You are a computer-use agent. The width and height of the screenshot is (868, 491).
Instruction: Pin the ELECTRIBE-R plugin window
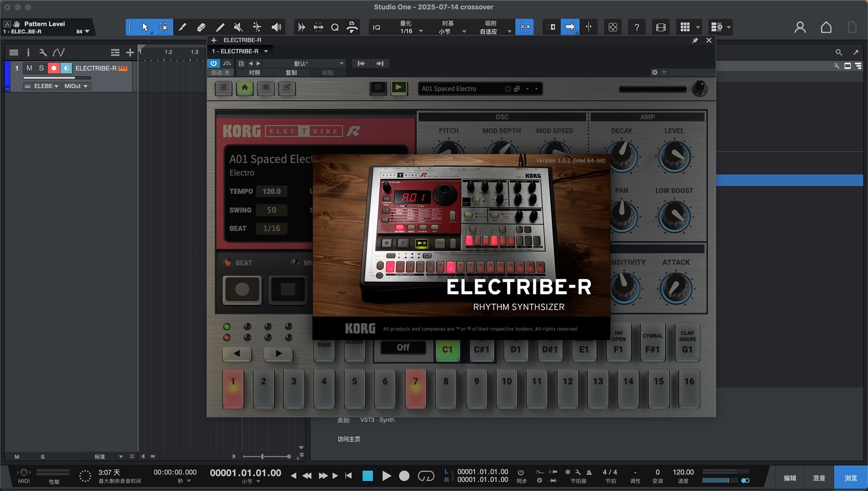[695, 40]
